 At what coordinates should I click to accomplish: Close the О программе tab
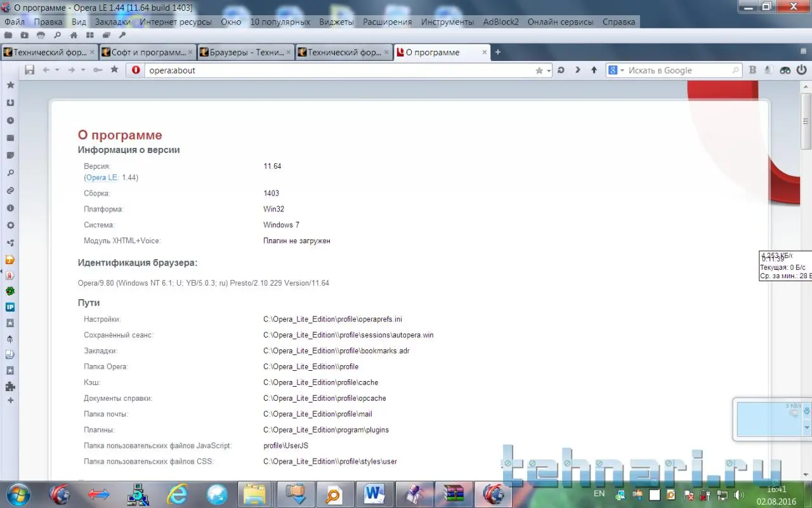485,52
